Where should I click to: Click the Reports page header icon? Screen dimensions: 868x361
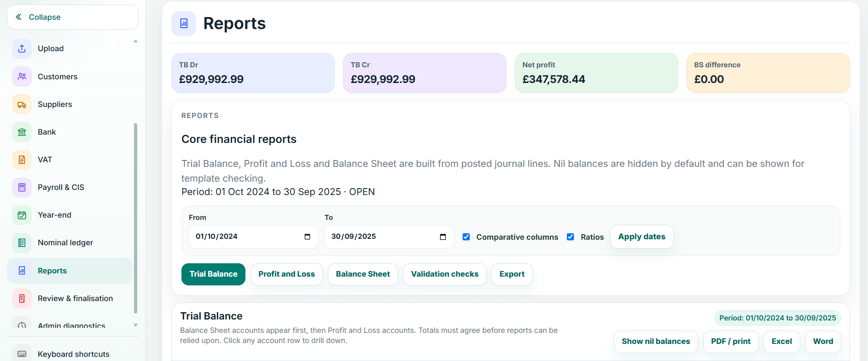pyautogui.click(x=184, y=24)
